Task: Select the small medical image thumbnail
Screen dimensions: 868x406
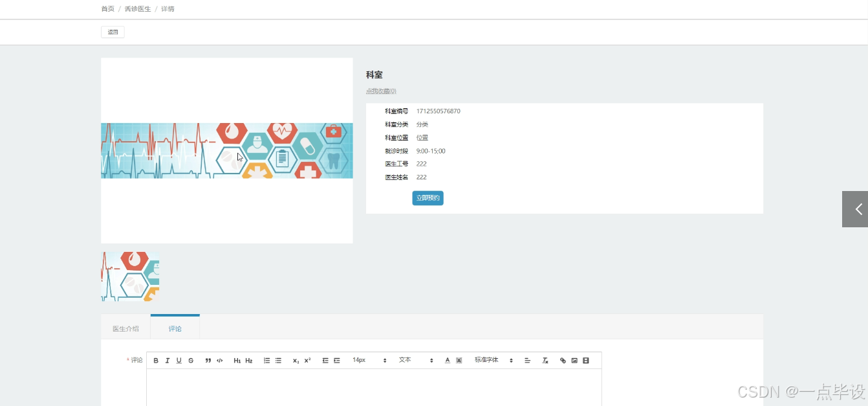Action: (x=130, y=276)
